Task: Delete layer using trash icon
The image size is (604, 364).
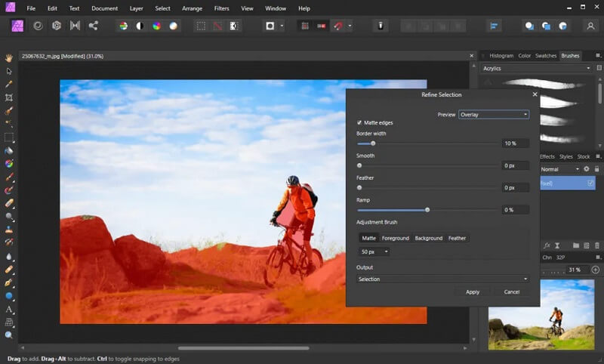Action: [596, 245]
